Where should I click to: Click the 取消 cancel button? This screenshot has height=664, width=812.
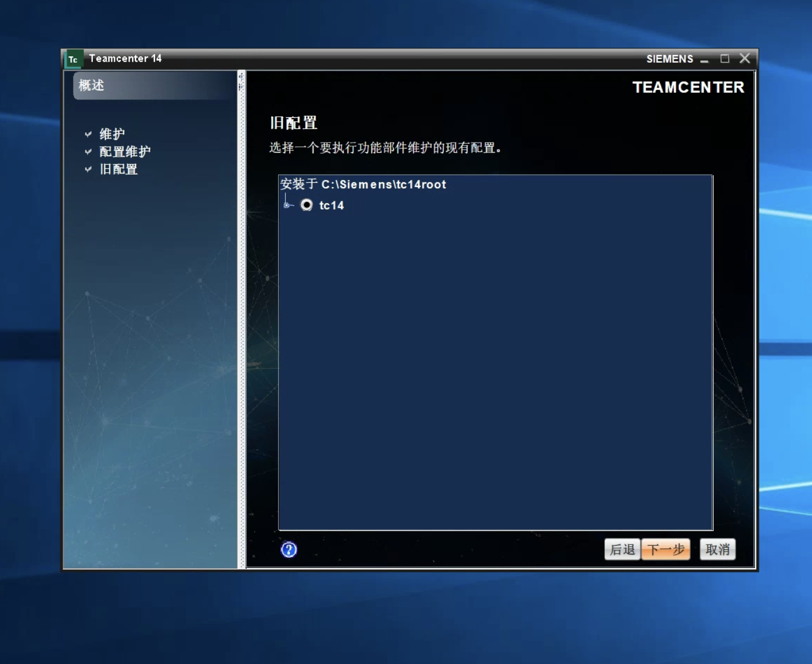(717, 549)
